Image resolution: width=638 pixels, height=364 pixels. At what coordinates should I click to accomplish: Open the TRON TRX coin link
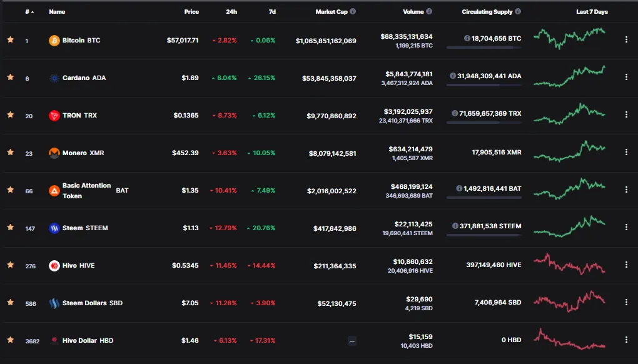[x=80, y=116]
